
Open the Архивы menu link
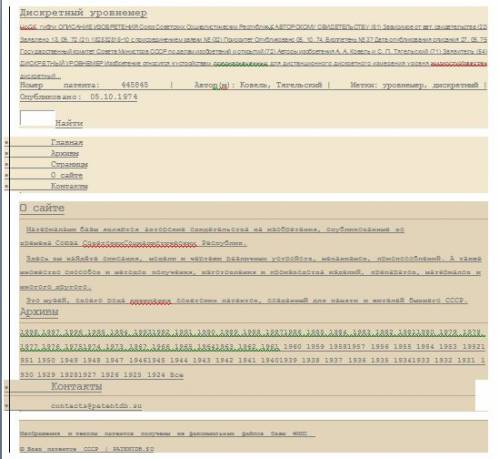pos(65,153)
